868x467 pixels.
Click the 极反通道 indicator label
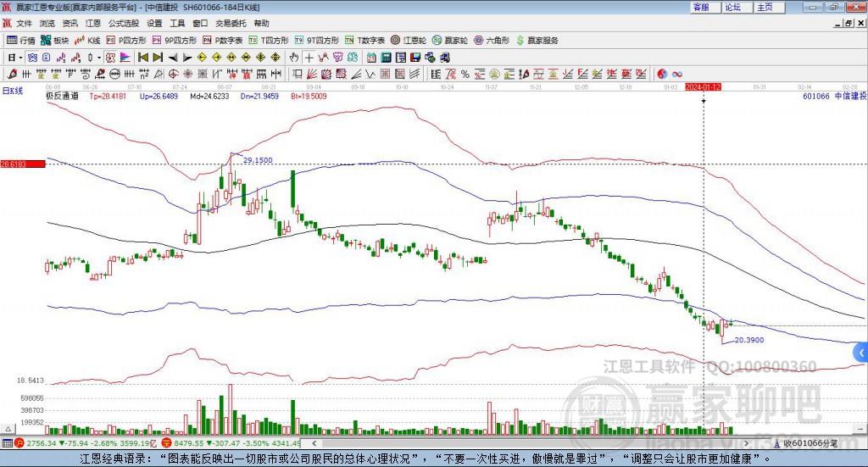(62, 96)
